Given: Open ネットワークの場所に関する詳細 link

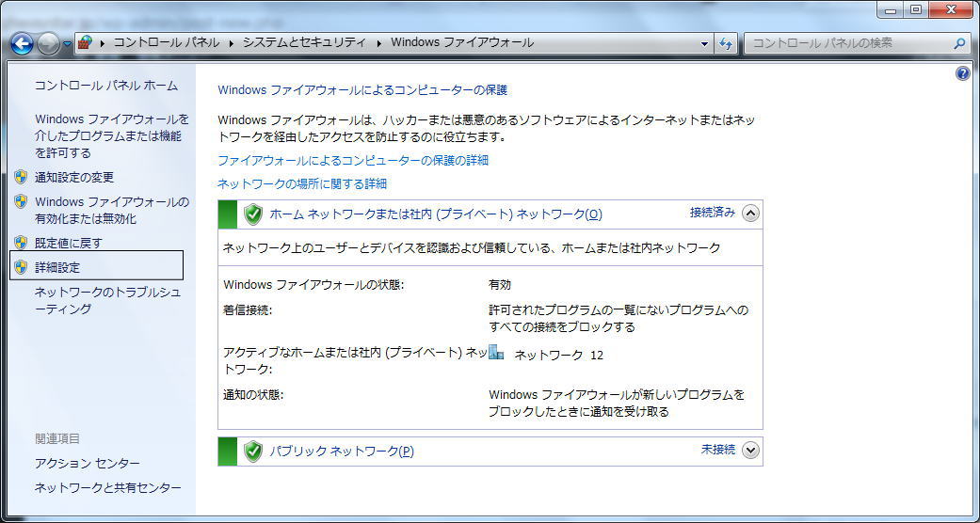Looking at the screenshot, I should (302, 183).
